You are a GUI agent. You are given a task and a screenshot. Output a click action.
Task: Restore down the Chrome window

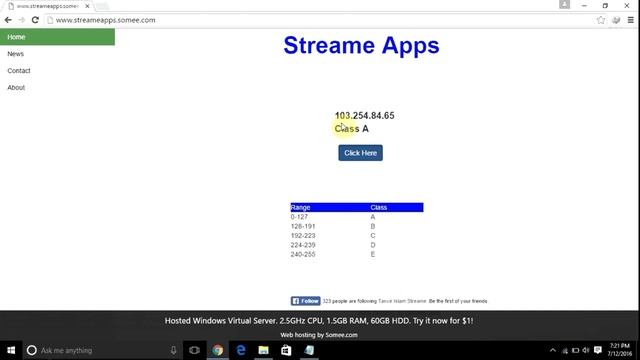click(605, 6)
